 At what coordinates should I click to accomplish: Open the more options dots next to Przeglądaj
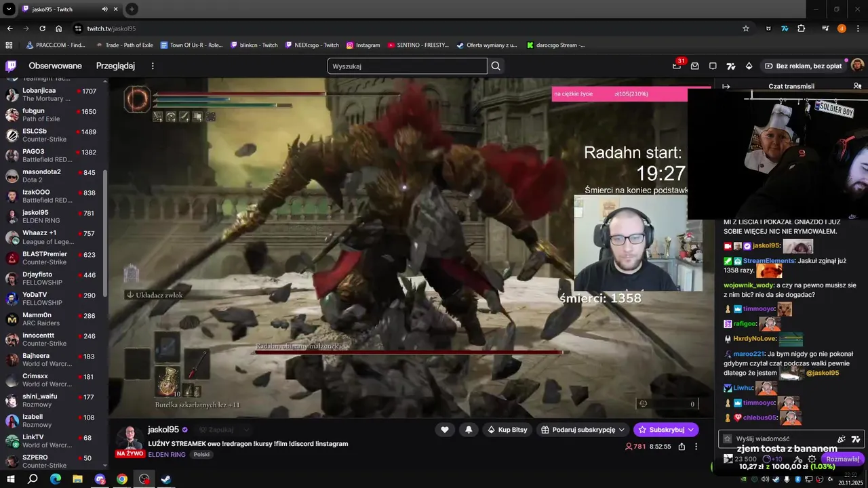coord(153,66)
